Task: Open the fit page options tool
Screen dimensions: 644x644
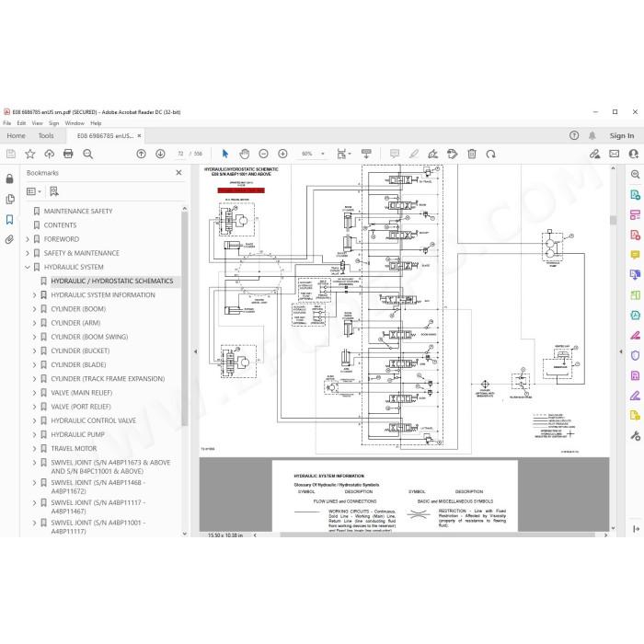Action: 343,154
